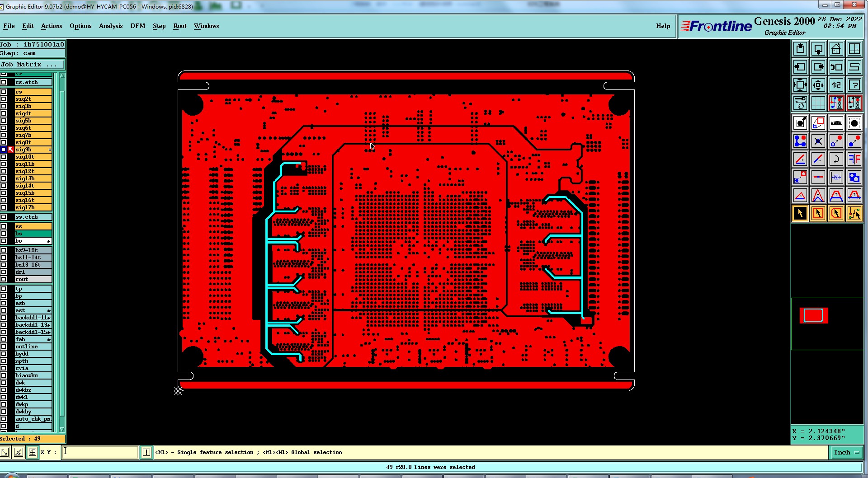Open the Actions menu
The image size is (868, 478).
pos(52,26)
